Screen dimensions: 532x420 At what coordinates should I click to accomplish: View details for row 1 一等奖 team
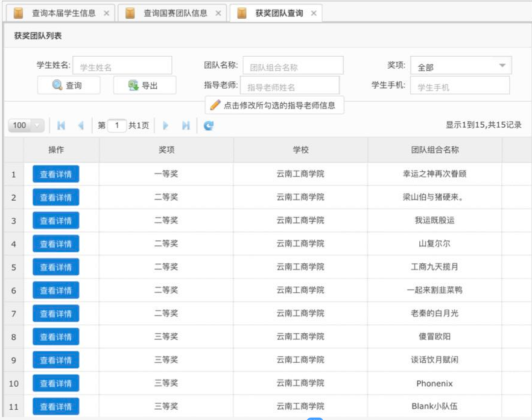pos(55,174)
